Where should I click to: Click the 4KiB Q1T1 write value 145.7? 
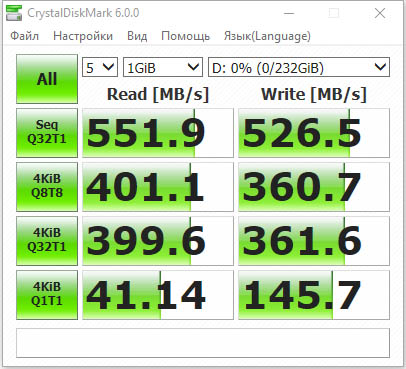(x=314, y=295)
